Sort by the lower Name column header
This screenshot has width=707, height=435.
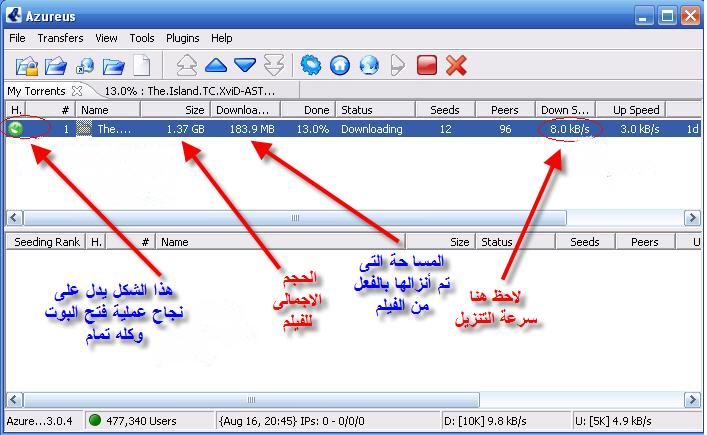[x=280, y=242]
